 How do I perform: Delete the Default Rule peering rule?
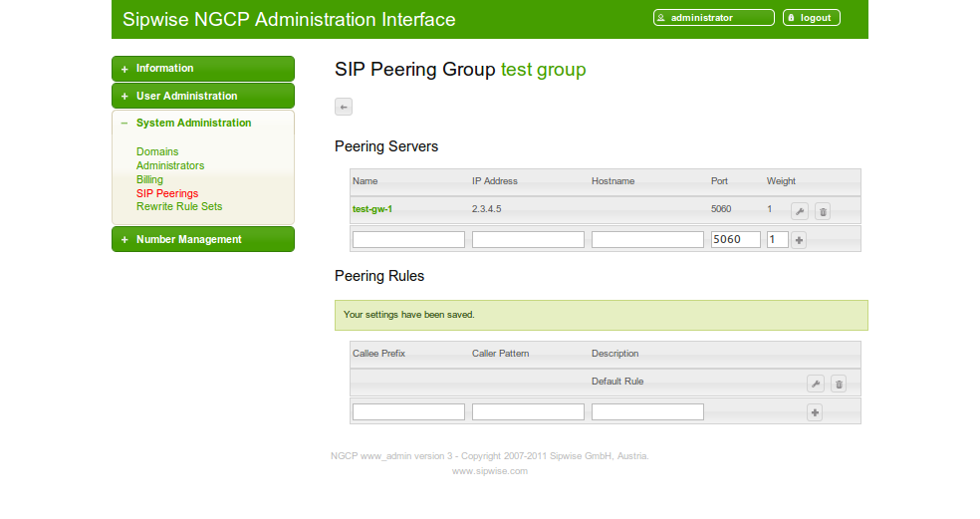839,384
